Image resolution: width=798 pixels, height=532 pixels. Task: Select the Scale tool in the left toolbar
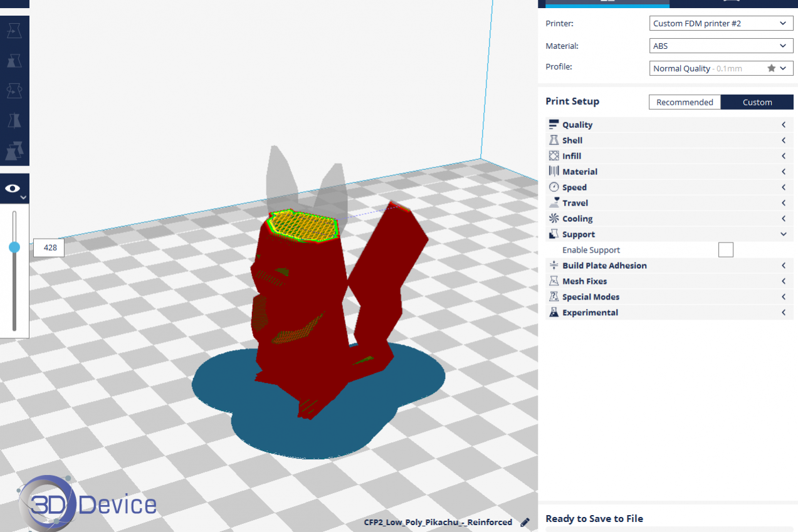tap(14, 60)
